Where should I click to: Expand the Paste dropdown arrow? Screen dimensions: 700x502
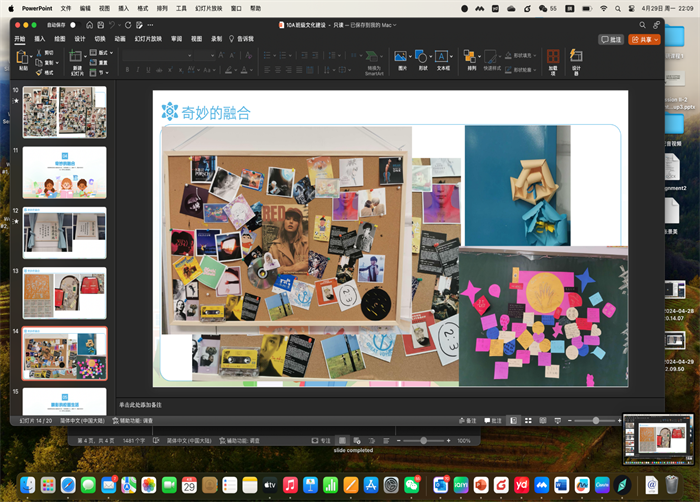pos(31,57)
